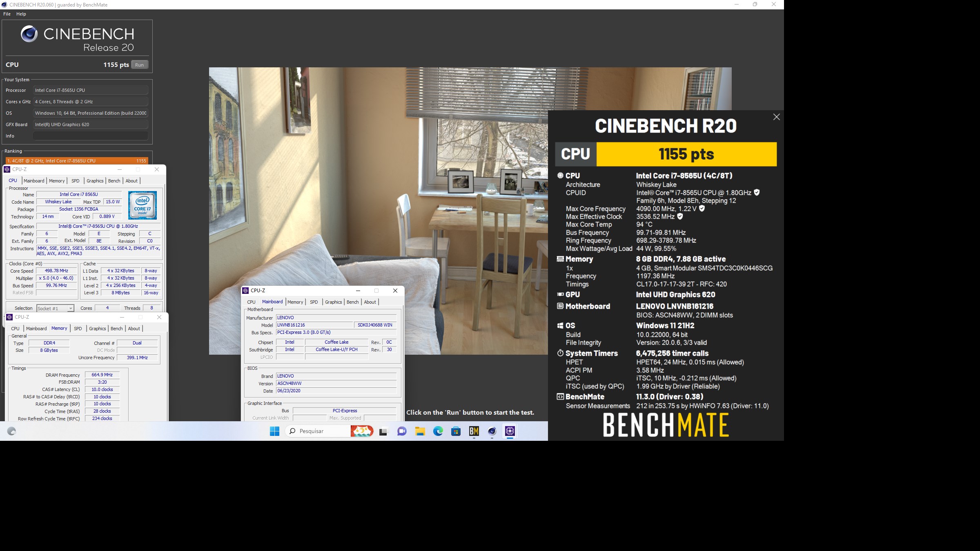Close the Mainboard CPU-Z window
Viewport: 980px width, 551px height.
click(x=395, y=291)
